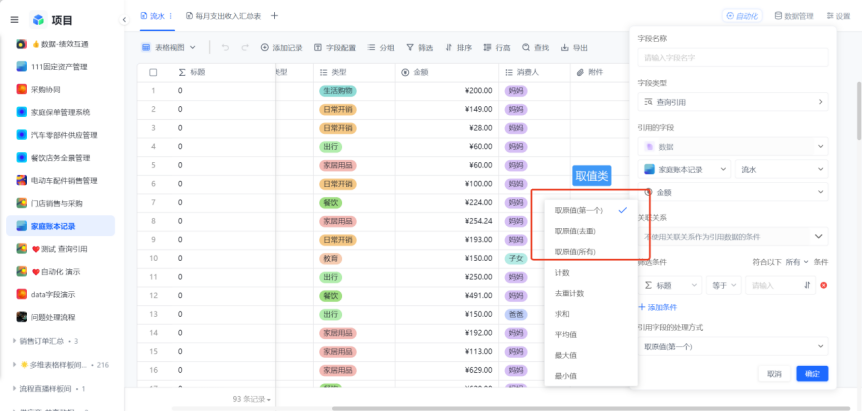Click the 添加条件 link

coord(658,307)
